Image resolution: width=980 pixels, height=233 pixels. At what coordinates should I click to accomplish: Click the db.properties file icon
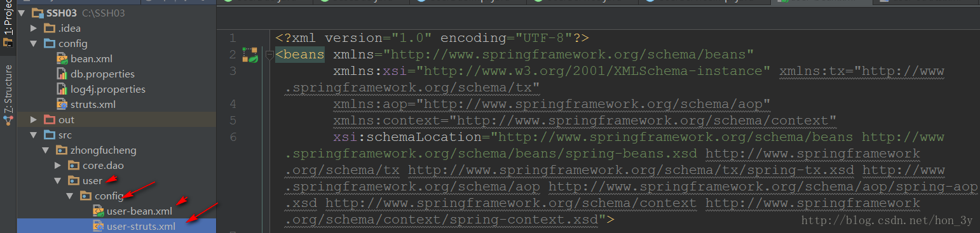point(62,74)
